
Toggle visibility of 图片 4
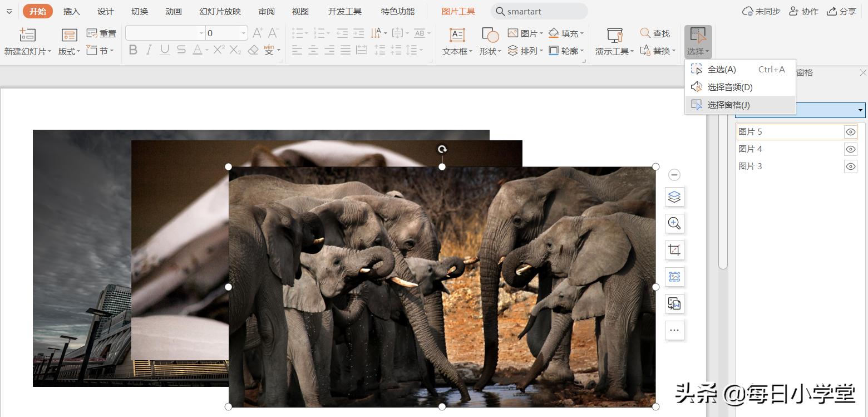850,149
